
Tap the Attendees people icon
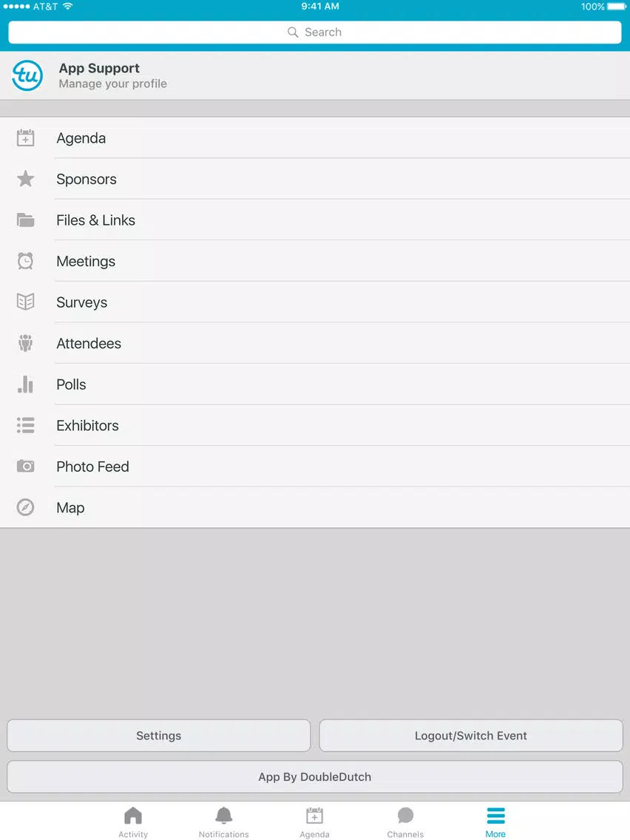[25, 343]
